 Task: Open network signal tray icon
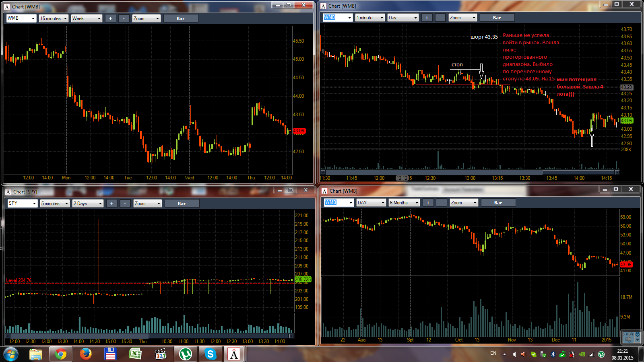592,354
